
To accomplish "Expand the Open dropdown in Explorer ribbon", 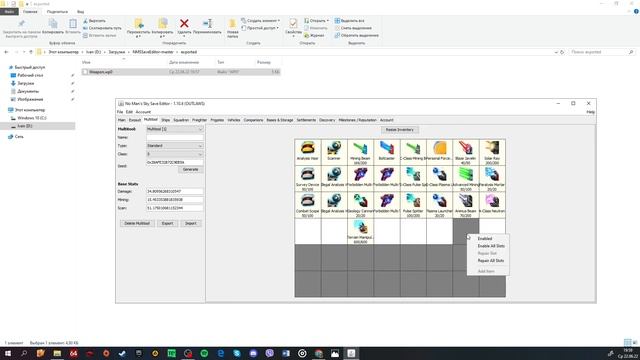I will pyautogui.click(x=327, y=20).
